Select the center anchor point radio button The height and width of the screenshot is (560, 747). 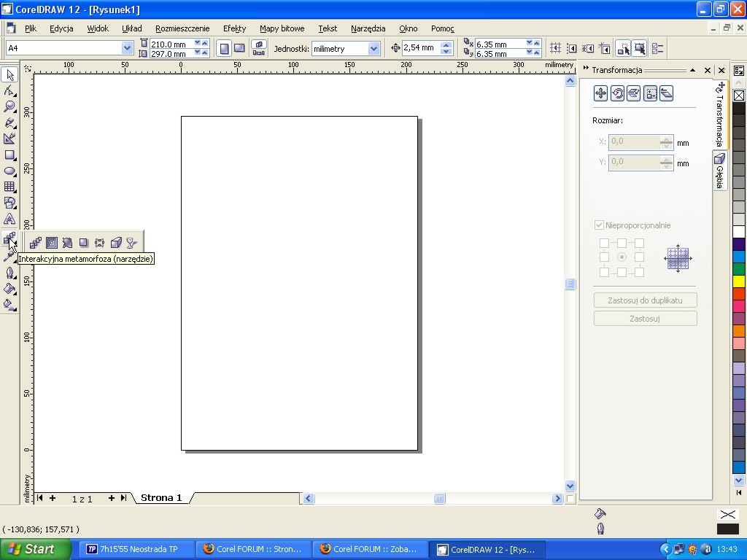tap(622, 257)
